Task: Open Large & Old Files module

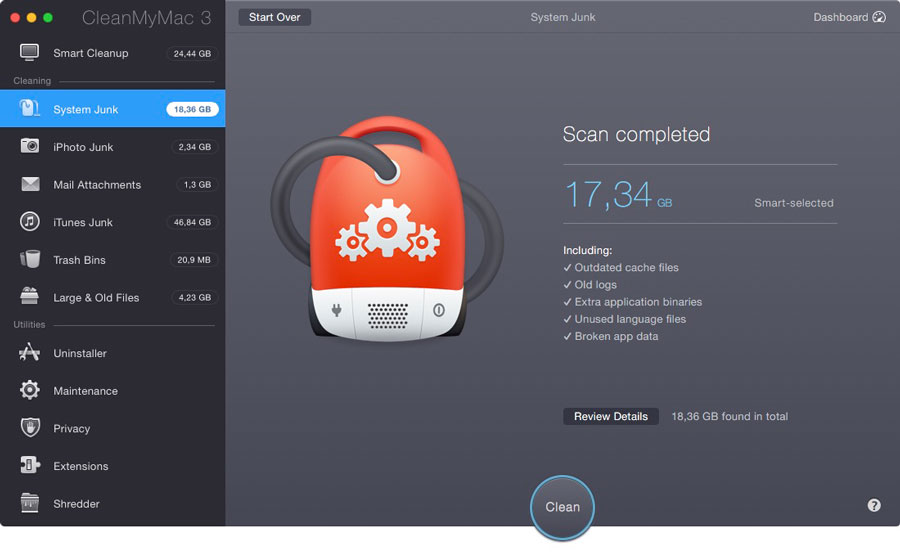Action: pyautogui.click(x=112, y=297)
